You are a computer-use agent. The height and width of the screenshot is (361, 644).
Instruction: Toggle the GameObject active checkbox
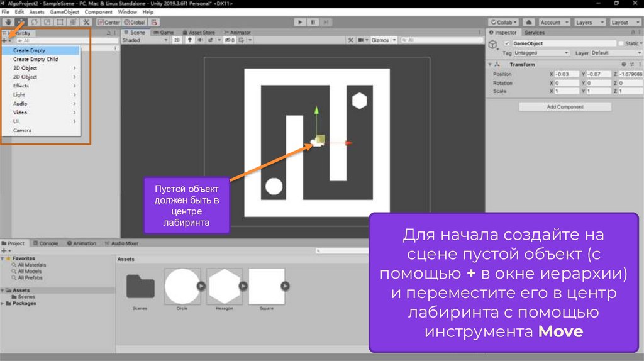507,43
